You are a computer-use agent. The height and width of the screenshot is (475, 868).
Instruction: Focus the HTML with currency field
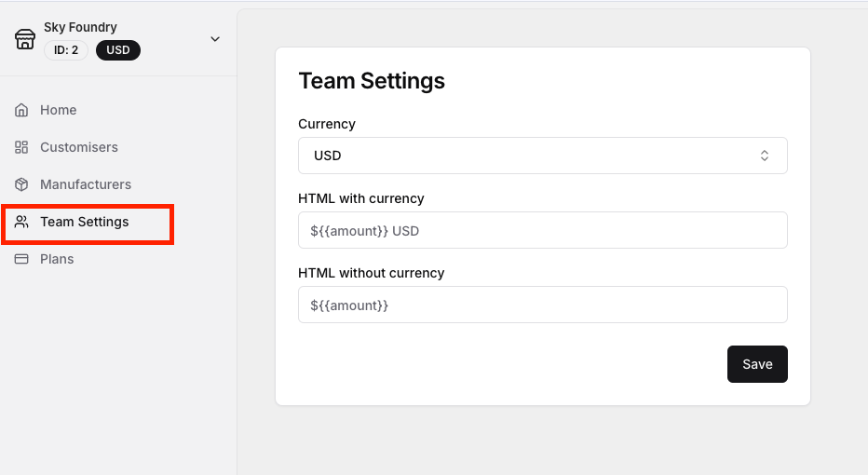542,230
